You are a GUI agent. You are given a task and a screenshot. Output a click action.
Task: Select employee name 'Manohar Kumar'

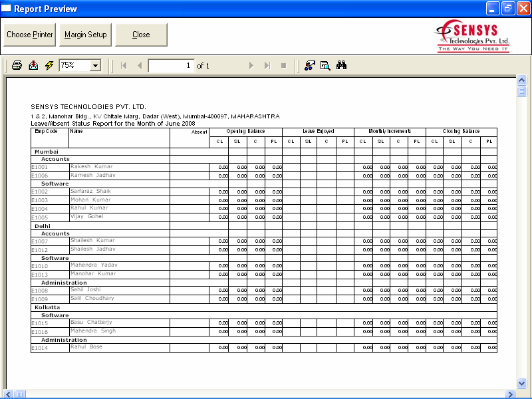pos(93,273)
